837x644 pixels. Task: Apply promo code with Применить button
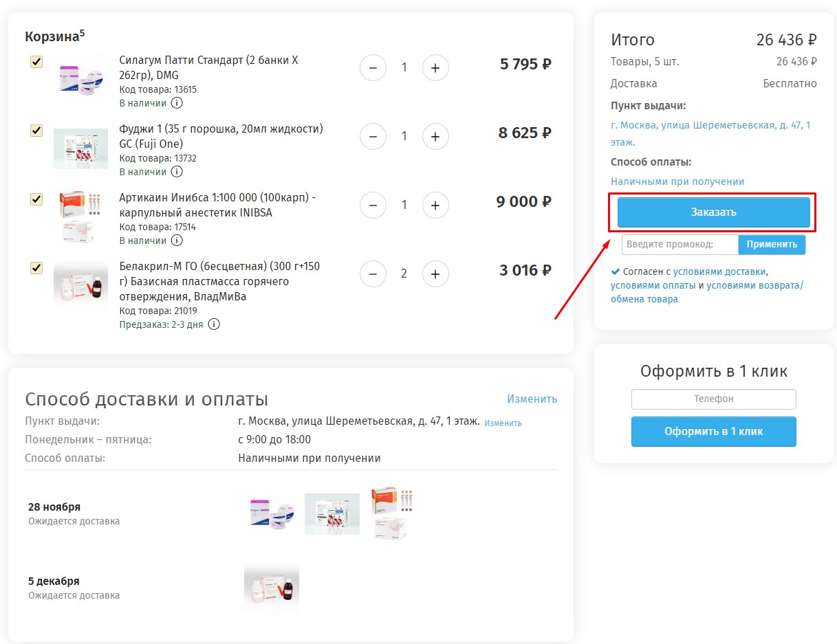pyautogui.click(x=772, y=245)
